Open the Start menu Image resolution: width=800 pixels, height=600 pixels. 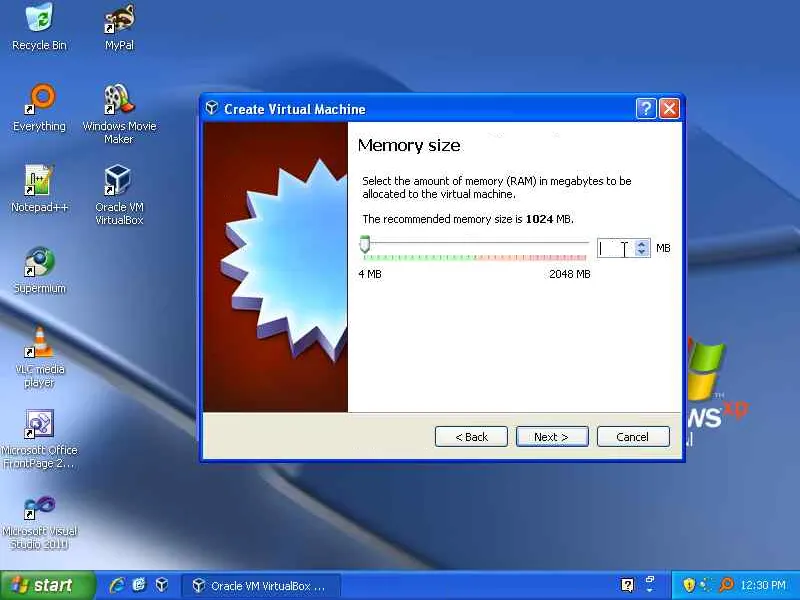coord(47,585)
